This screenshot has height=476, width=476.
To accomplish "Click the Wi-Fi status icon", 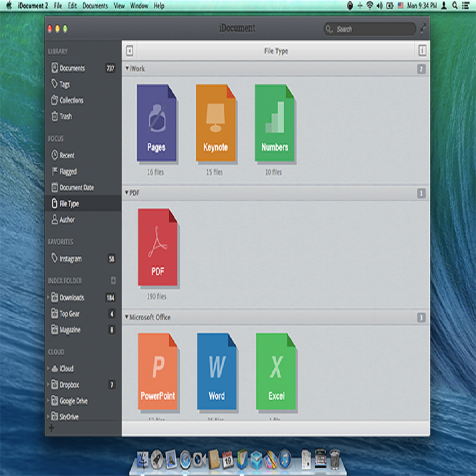I will click(370, 5).
